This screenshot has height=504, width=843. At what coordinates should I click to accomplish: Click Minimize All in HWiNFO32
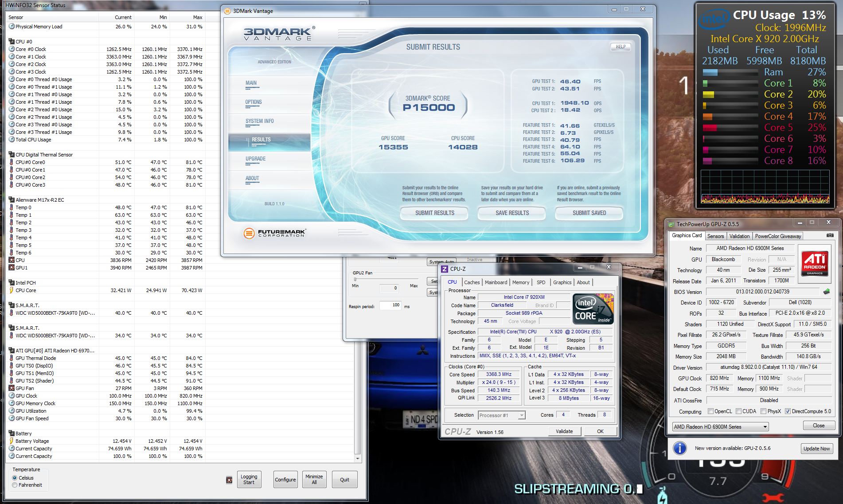click(314, 480)
